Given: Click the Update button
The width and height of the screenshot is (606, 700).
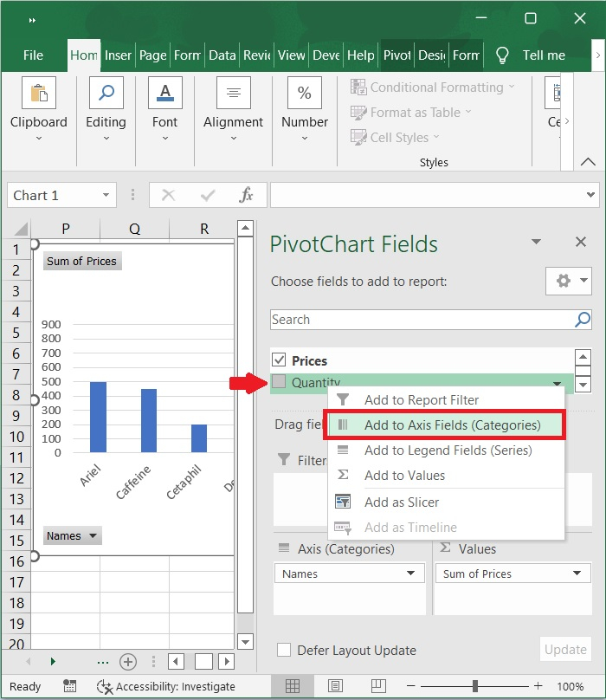Looking at the screenshot, I should [565, 650].
